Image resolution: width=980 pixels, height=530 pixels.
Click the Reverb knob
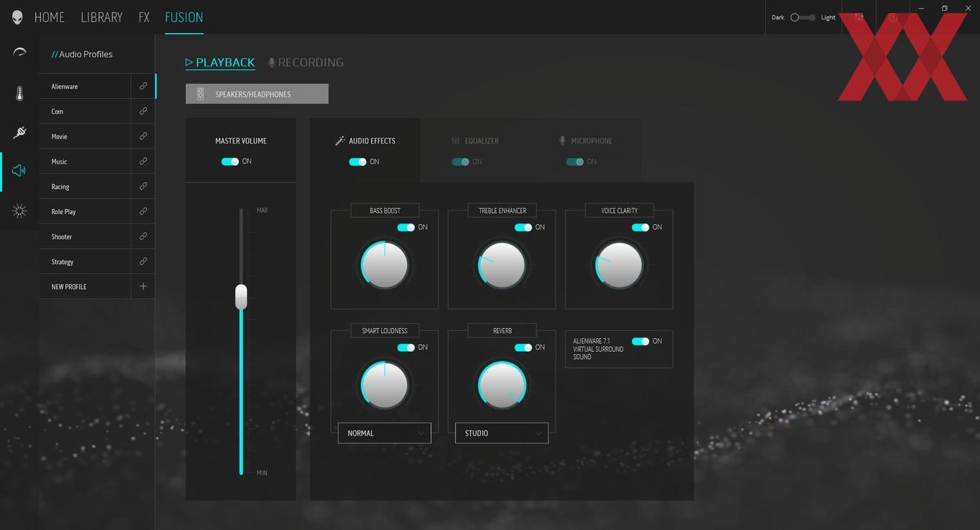(x=502, y=385)
